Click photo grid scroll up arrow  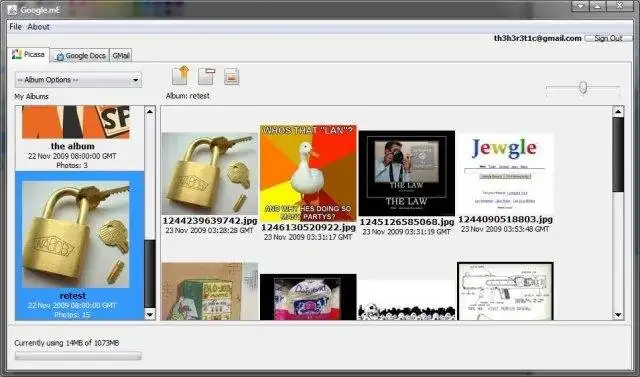[618, 111]
